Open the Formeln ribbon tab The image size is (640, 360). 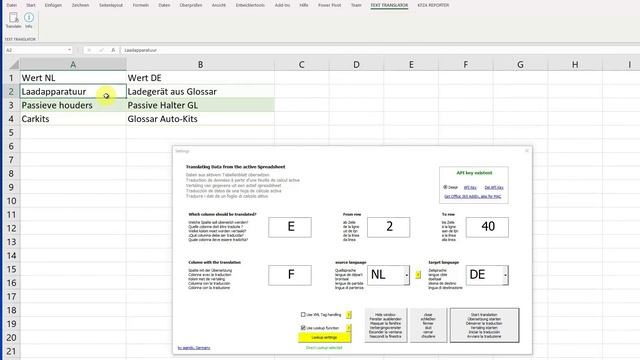pyautogui.click(x=141, y=5)
